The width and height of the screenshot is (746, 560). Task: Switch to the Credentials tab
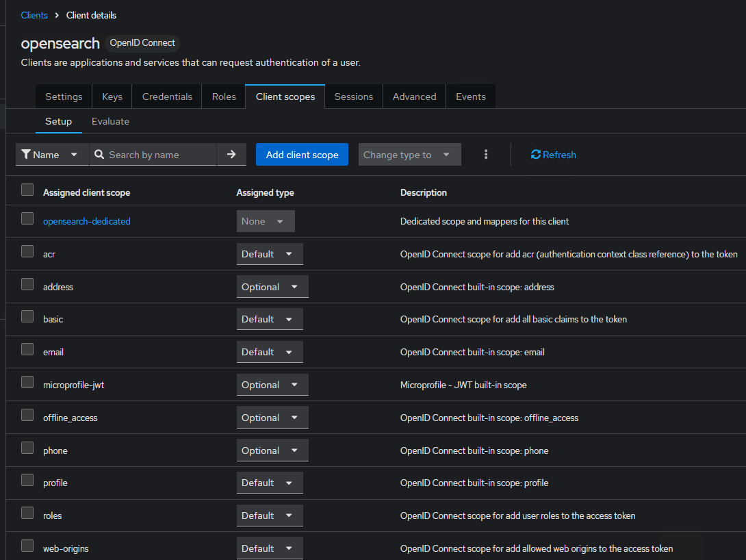(x=167, y=97)
